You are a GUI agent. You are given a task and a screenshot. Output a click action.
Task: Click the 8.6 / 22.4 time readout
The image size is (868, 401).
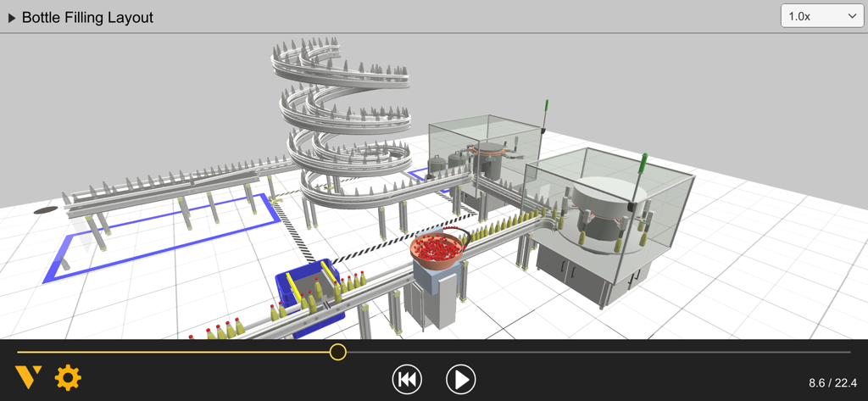pos(832,383)
